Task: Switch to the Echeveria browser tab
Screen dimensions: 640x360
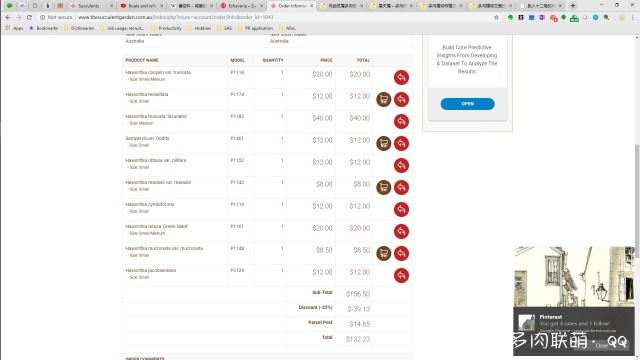Action: click(x=242, y=6)
